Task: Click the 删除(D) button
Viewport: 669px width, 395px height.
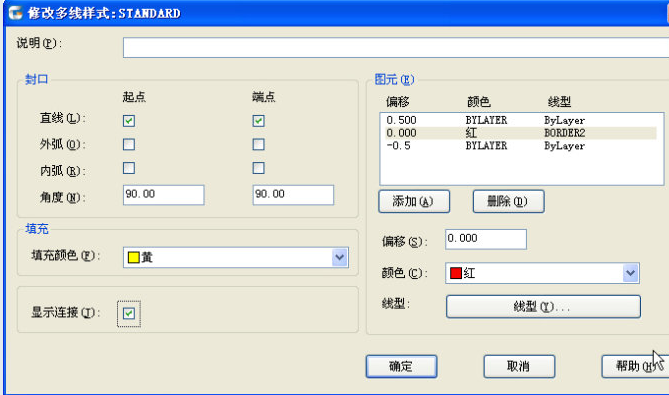Action: 508,201
